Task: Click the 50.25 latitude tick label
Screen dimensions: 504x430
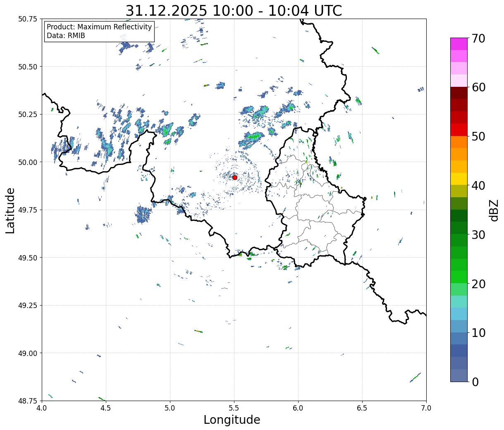Action: [28, 114]
